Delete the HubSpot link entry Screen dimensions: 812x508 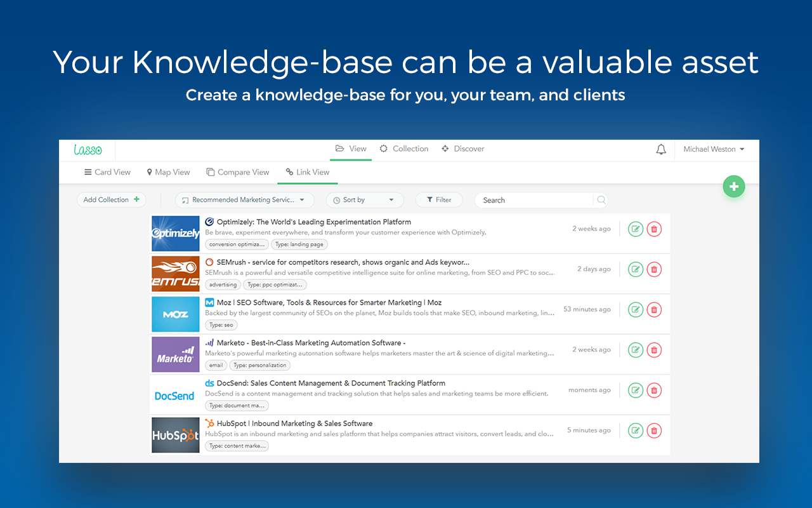click(x=654, y=431)
